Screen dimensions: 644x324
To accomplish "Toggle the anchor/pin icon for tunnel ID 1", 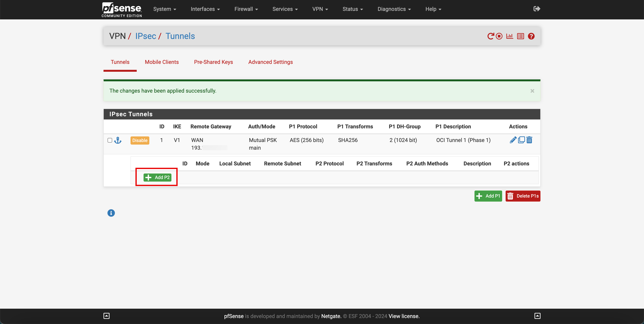I will [x=118, y=140].
